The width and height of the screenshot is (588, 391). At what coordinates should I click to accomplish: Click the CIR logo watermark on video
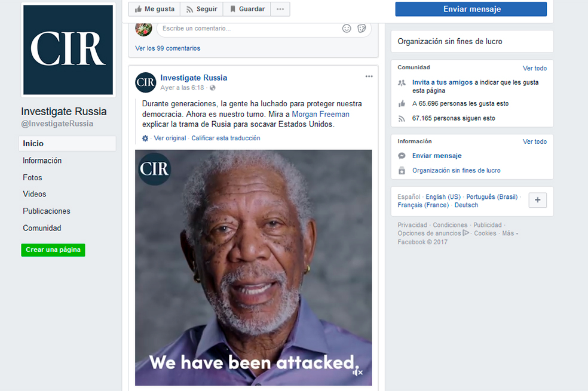(155, 169)
